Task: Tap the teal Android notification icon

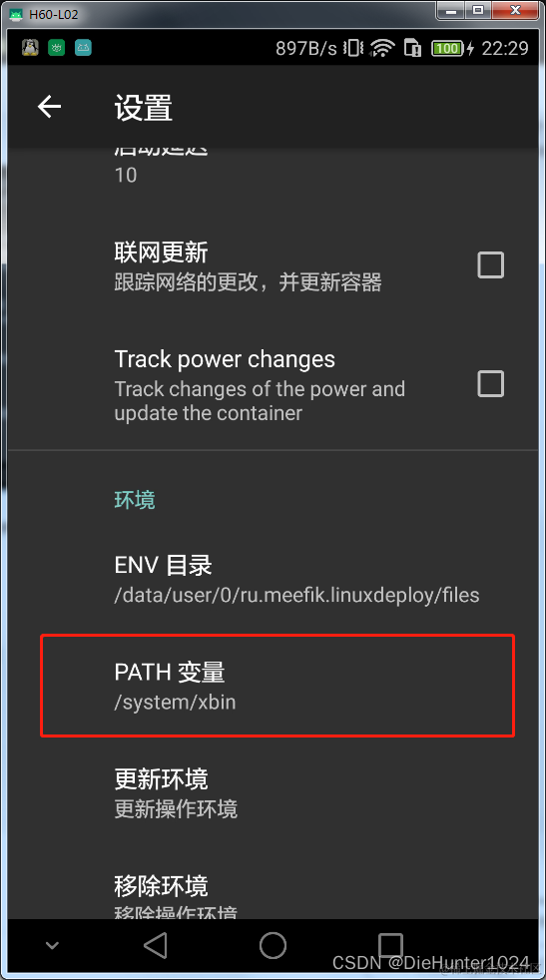Action: 83,48
